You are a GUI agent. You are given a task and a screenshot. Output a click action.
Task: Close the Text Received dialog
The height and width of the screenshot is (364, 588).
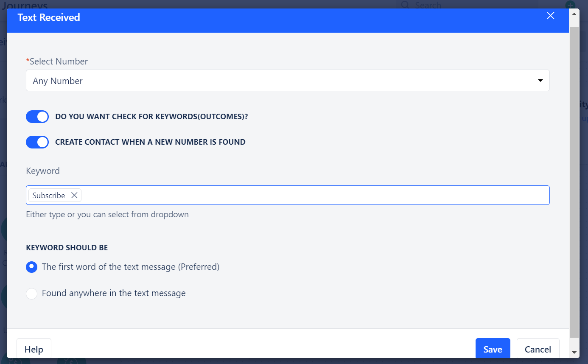coord(550,16)
